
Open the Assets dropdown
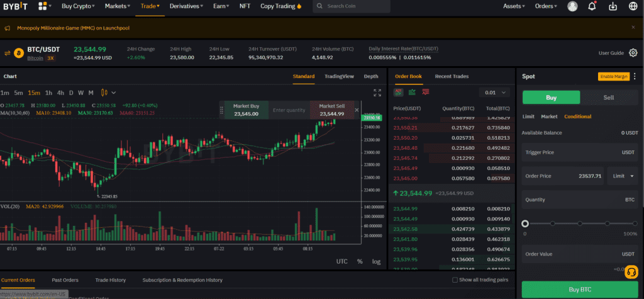point(514,6)
